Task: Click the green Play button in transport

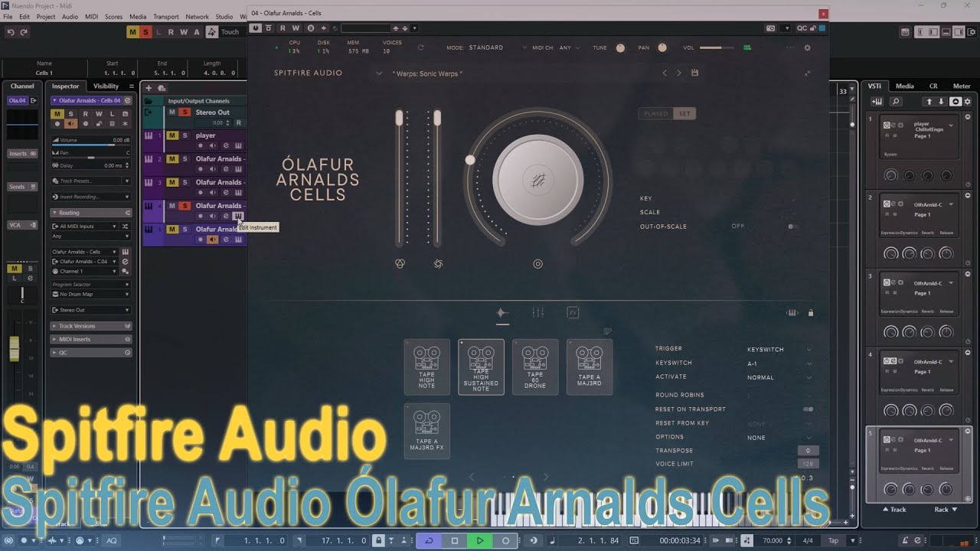Action: point(480,540)
